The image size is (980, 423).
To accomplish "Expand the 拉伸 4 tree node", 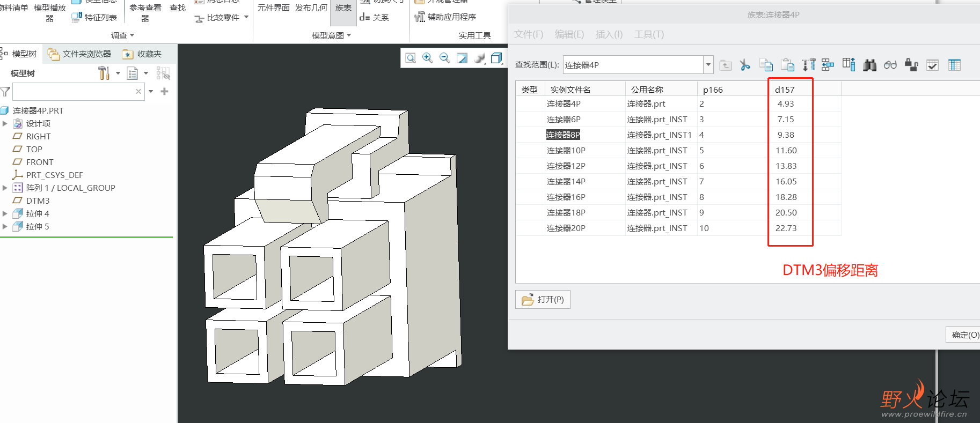I will click(x=5, y=213).
